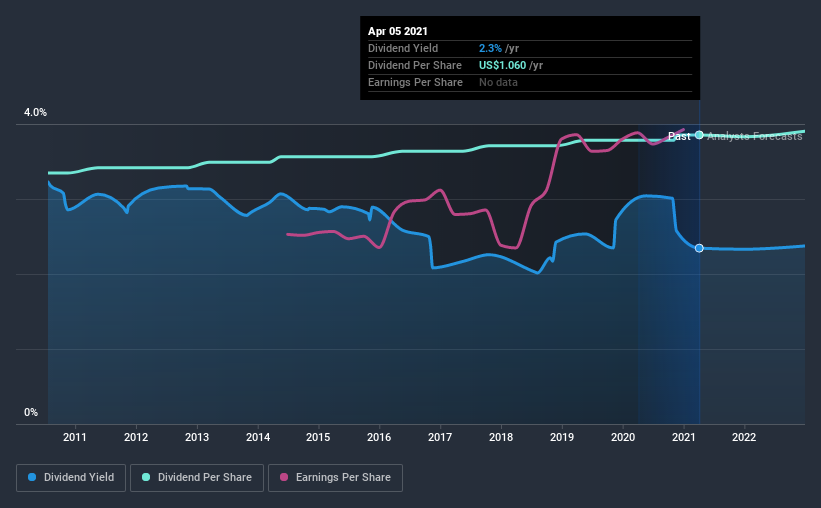Toggle the Earnings Per Share legend item
The image size is (821, 508).
click(x=336, y=478)
